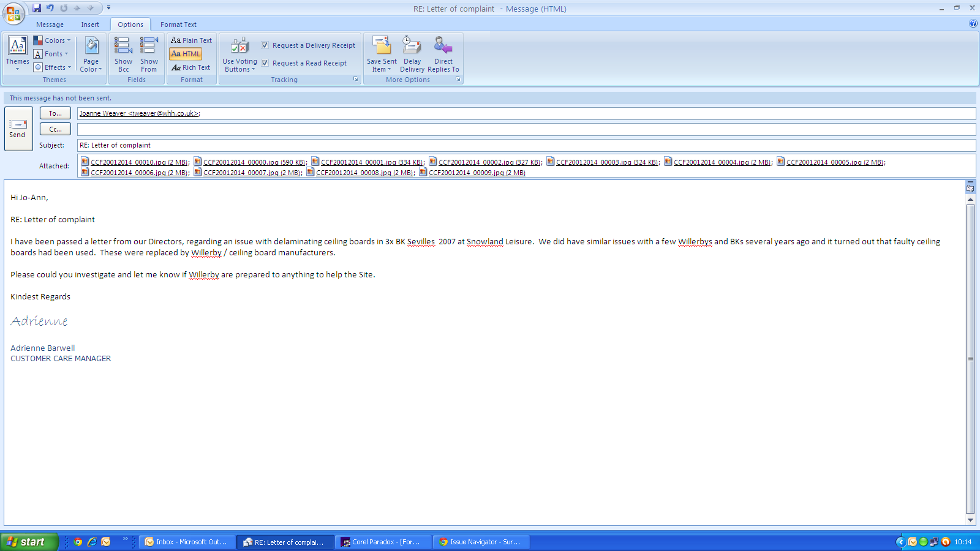Undo the last action in quick access toolbar
Viewport: 980px width, 551px height.
point(50,8)
